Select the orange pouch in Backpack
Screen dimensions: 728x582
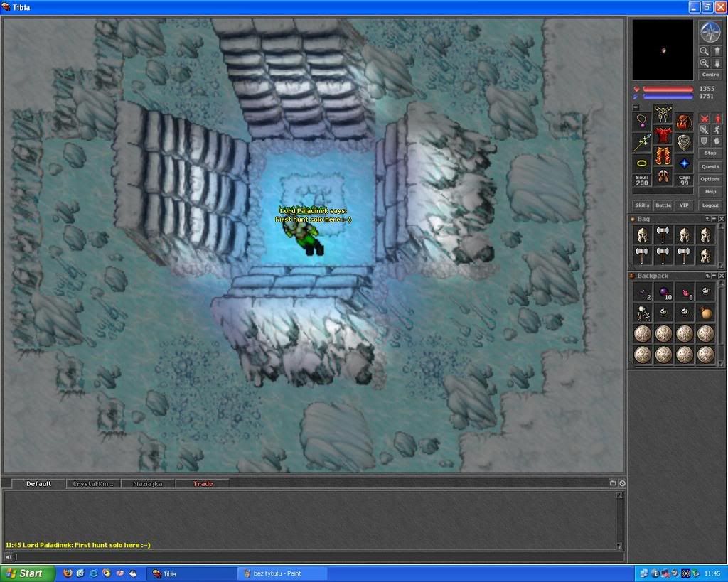pos(706,313)
